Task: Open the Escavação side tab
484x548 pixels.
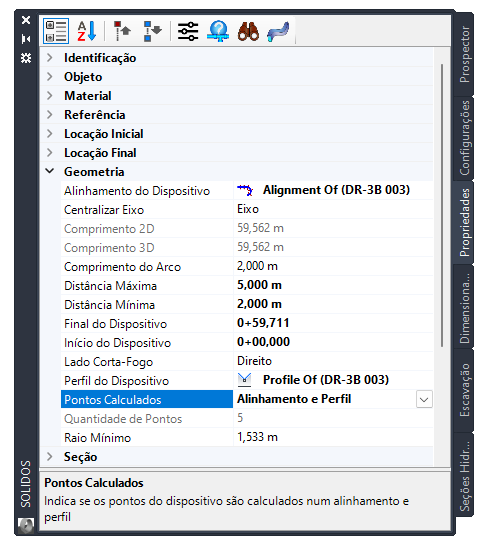Action: click(x=464, y=390)
